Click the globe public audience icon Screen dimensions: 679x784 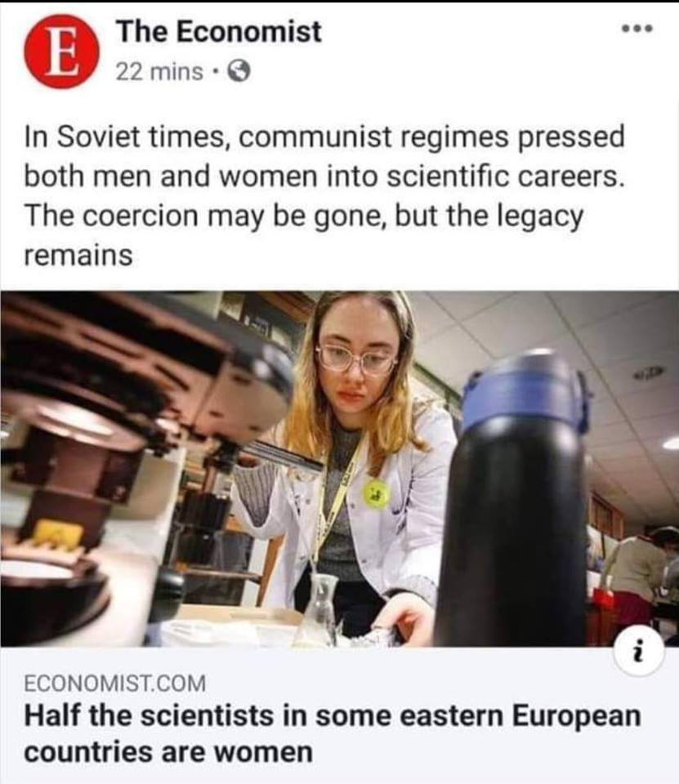click(239, 73)
